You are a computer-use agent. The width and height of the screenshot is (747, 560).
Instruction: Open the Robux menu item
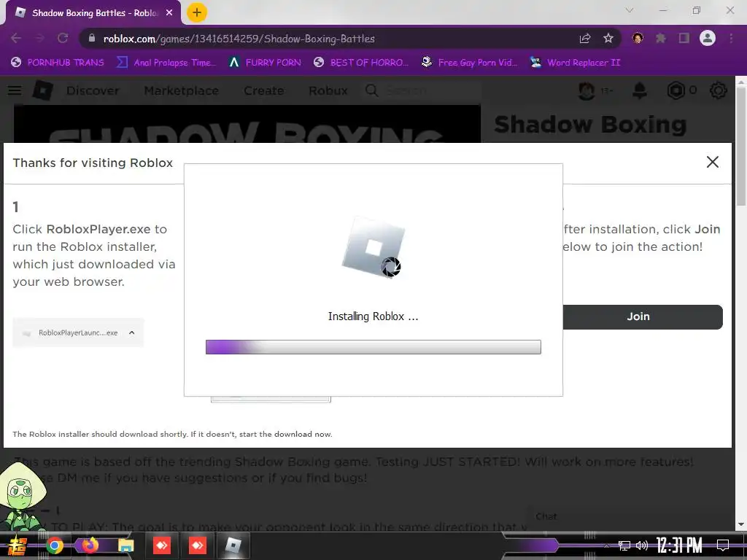click(328, 90)
